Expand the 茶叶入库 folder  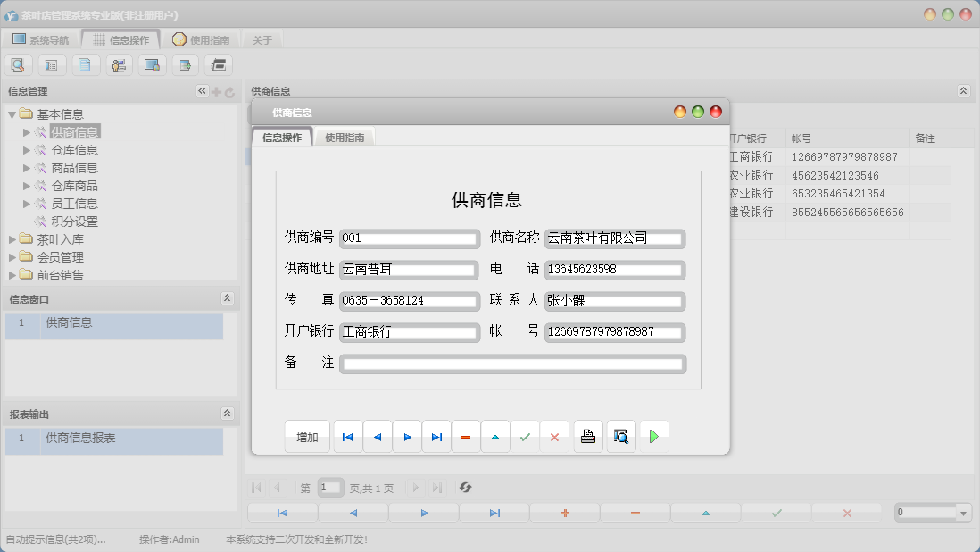[12, 239]
